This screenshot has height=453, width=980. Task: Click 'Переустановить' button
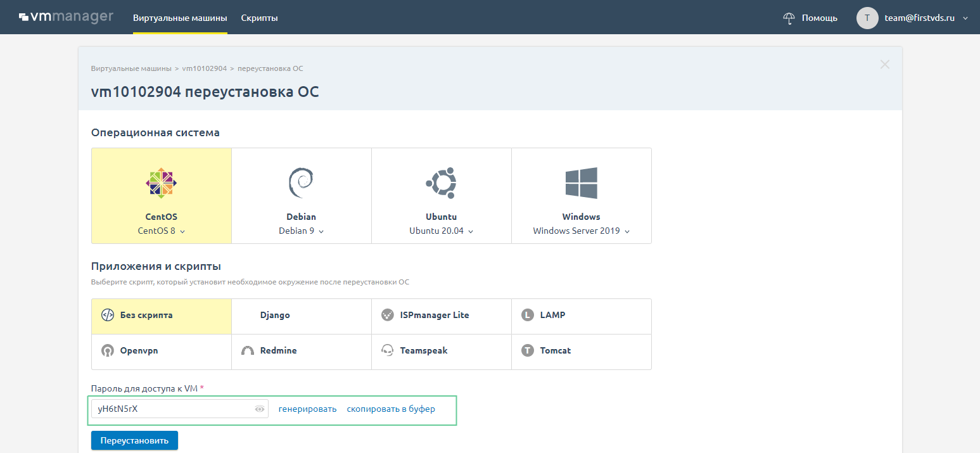(x=134, y=440)
